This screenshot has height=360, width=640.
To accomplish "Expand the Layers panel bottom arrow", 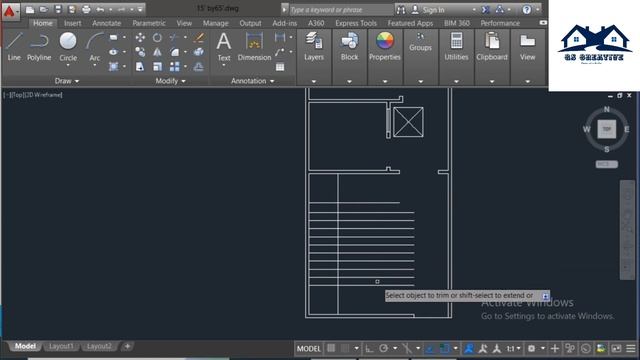I will click(314, 81).
